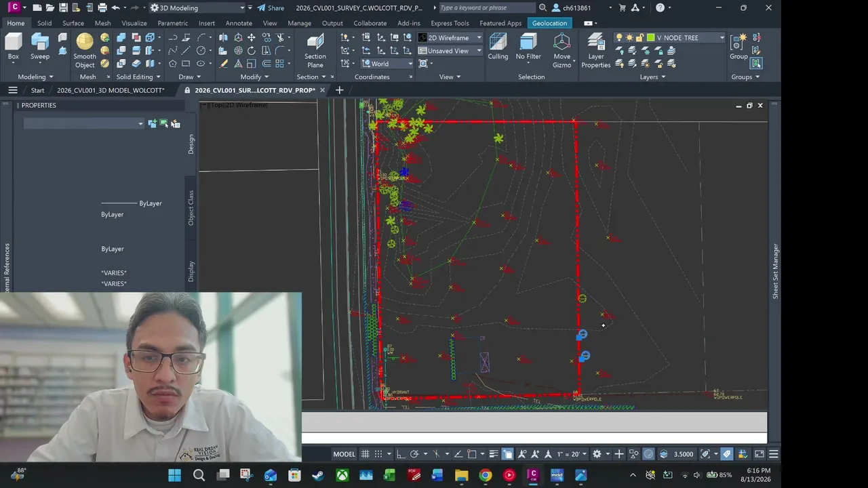Switch to the 3D MODEL_WOLCOTT drawing tab
This screenshot has height=488, width=868.
pyautogui.click(x=111, y=90)
